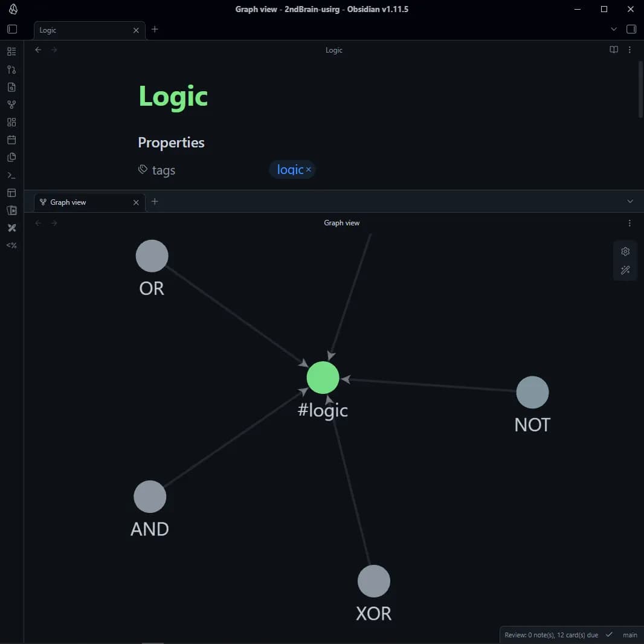Click the version history ribbon icon
644x644 pixels.
click(x=11, y=69)
